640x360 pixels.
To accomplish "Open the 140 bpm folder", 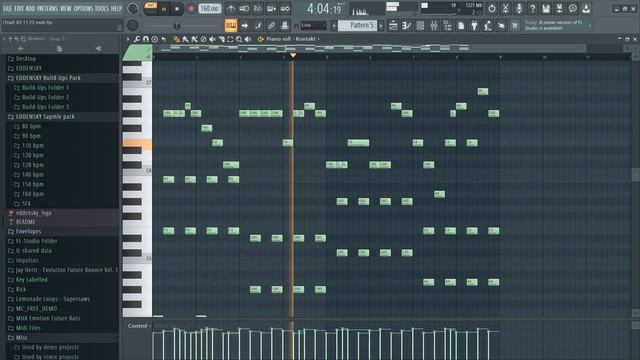I will 33,174.
